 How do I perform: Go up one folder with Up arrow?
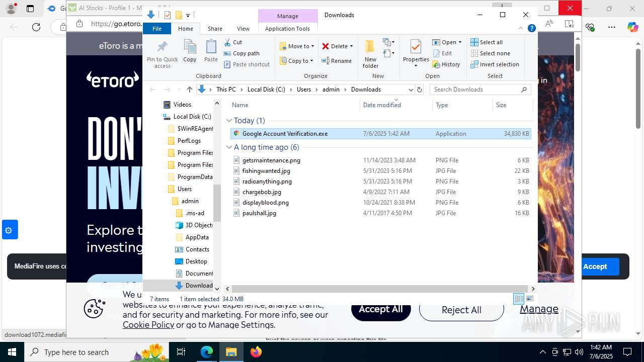(x=189, y=89)
